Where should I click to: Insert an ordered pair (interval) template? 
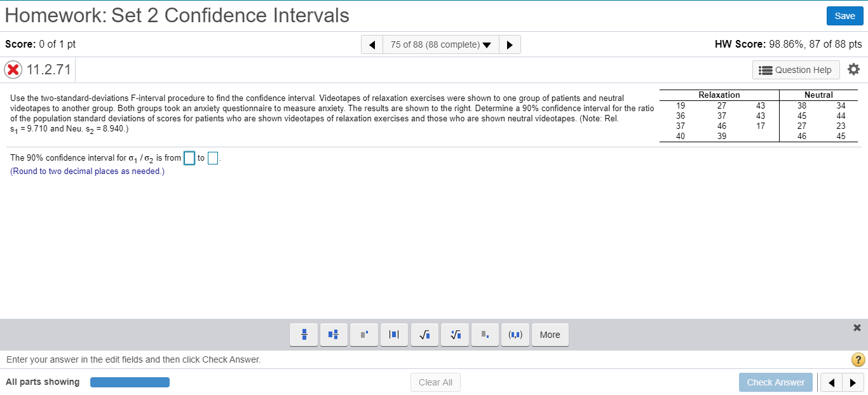(515, 335)
